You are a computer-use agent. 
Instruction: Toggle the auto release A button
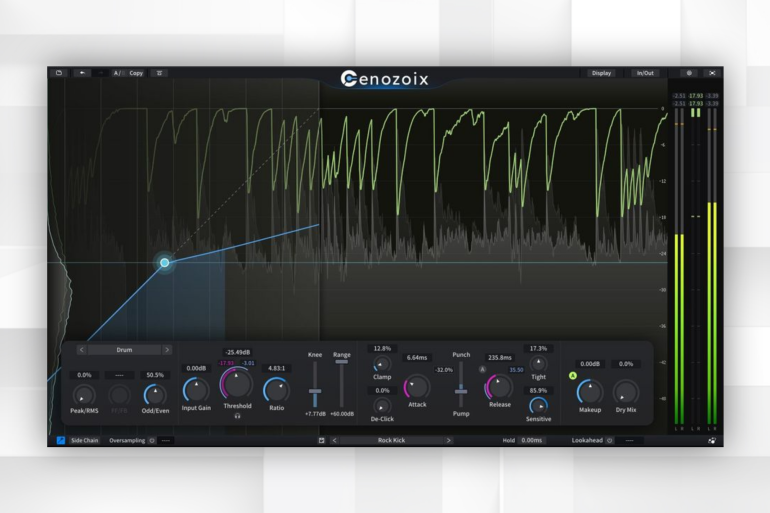pyautogui.click(x=482, y=369)
